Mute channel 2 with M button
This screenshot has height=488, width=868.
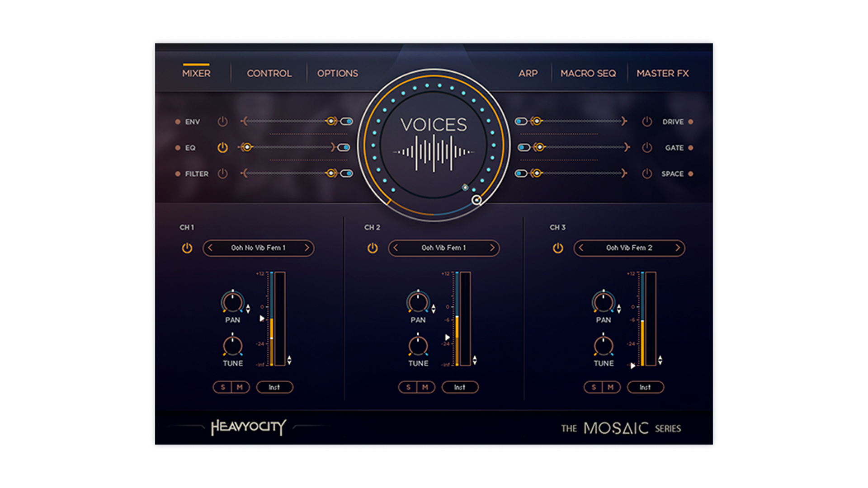[425, 387]
